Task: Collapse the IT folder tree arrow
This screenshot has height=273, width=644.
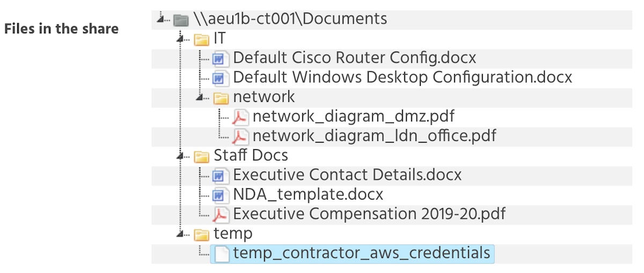Action: pos(180,39)
